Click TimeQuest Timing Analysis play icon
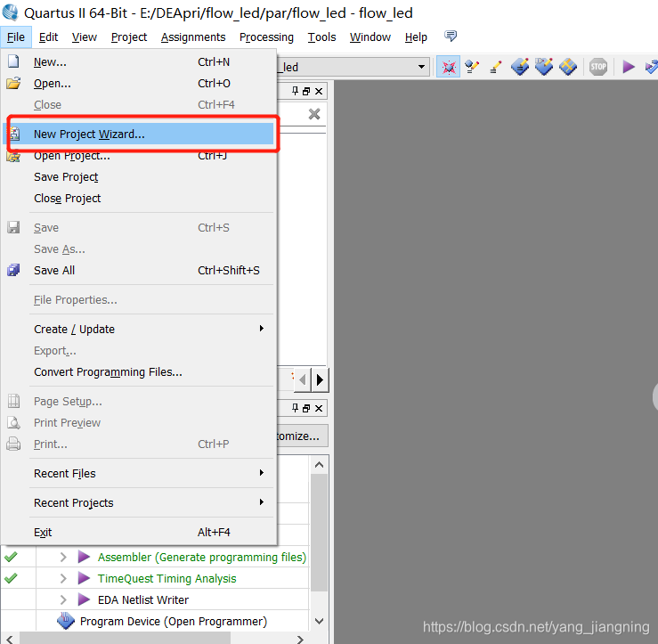 (84, 578)
